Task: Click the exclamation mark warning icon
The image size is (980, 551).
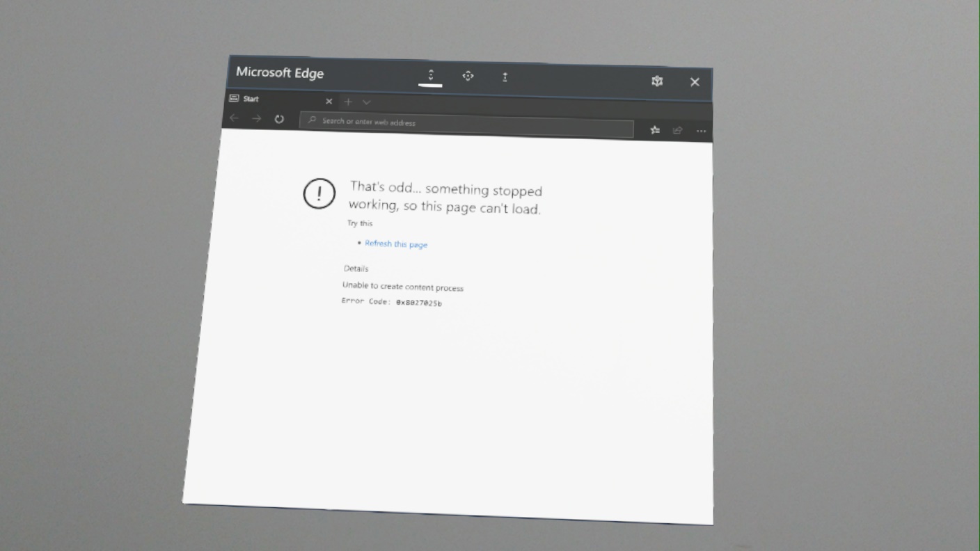Action: 319,193
